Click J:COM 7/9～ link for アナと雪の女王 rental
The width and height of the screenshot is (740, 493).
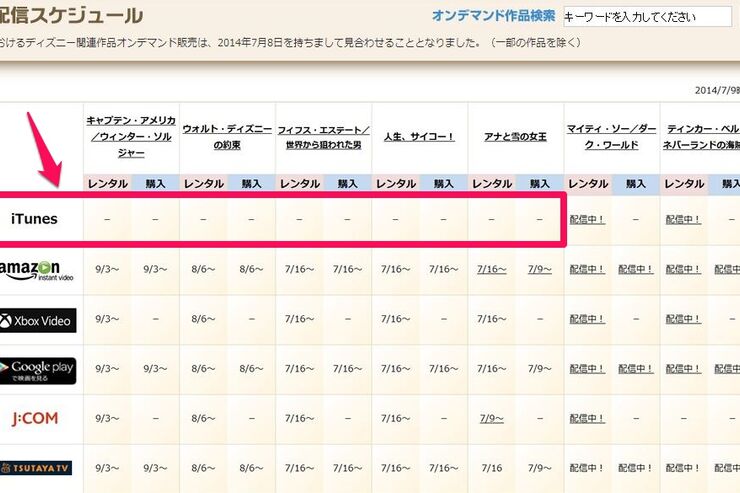491,418
